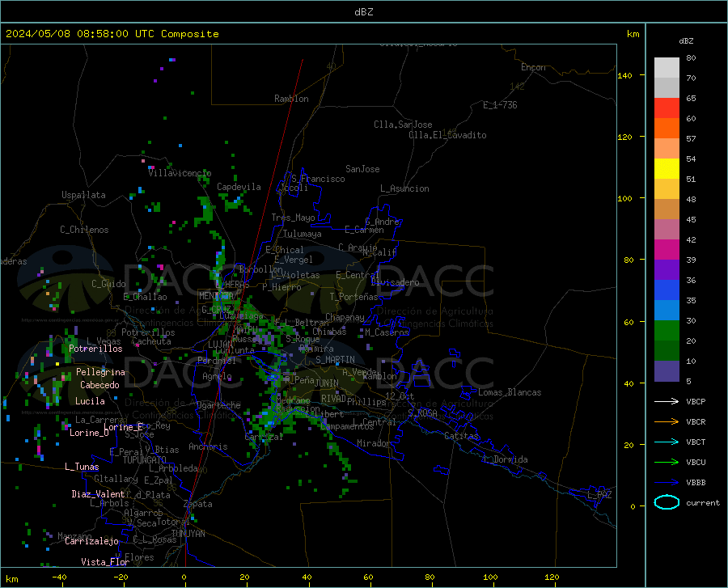Click the 'Tulumaya' map label
This screenshot has width=728, height=588.
click(x=303, y=234)
